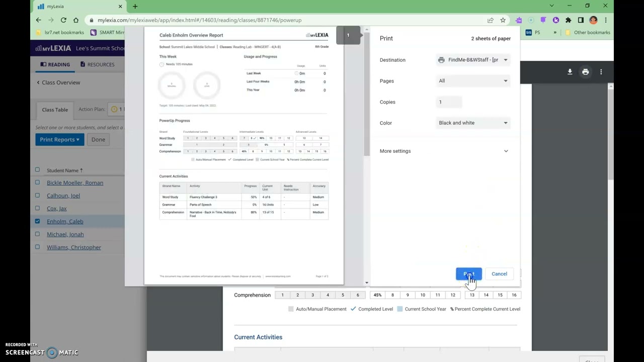Check the Calhoun, Joel checkbox
The width and height of the screenshot is (644, 362).
[x=37, y=195]
